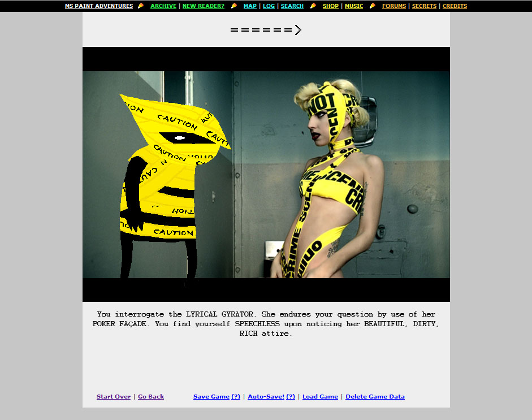Image resolution: width=532 pixels, height=420 pixels.
Task: Click the candy corn icon before SHOP
Action: tap(313, 6)
